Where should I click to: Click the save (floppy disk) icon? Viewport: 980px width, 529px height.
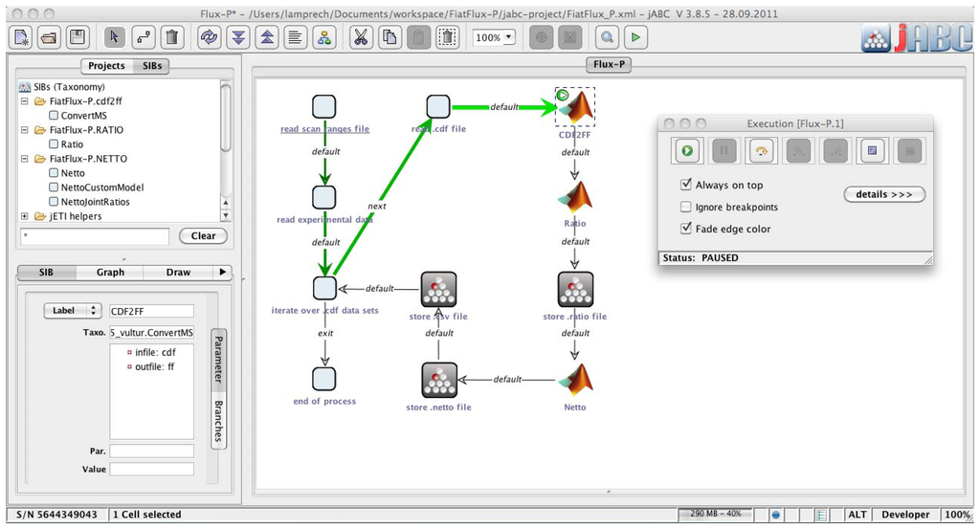click(x=78, y=37)
